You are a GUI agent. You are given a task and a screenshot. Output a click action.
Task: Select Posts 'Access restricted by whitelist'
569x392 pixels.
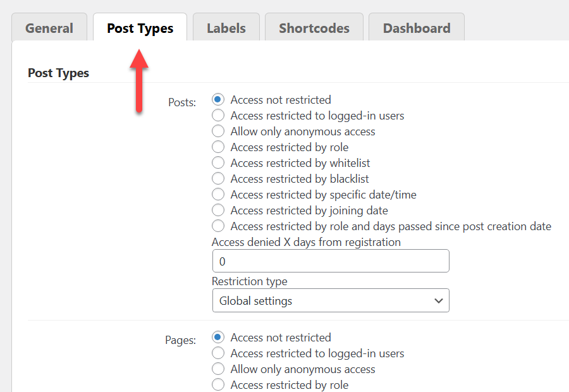coord(218,162)
